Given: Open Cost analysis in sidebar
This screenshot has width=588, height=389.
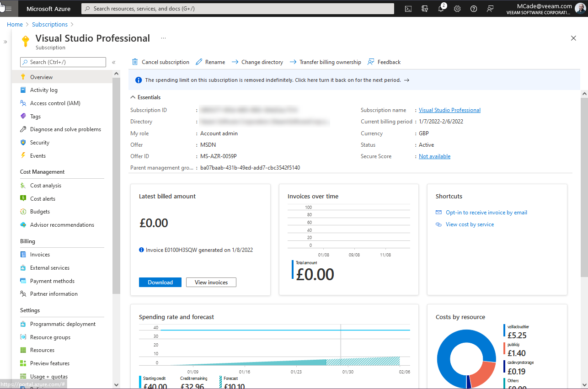Looking at the screenshot, I should pyautogui.click(x=45, y=186).
